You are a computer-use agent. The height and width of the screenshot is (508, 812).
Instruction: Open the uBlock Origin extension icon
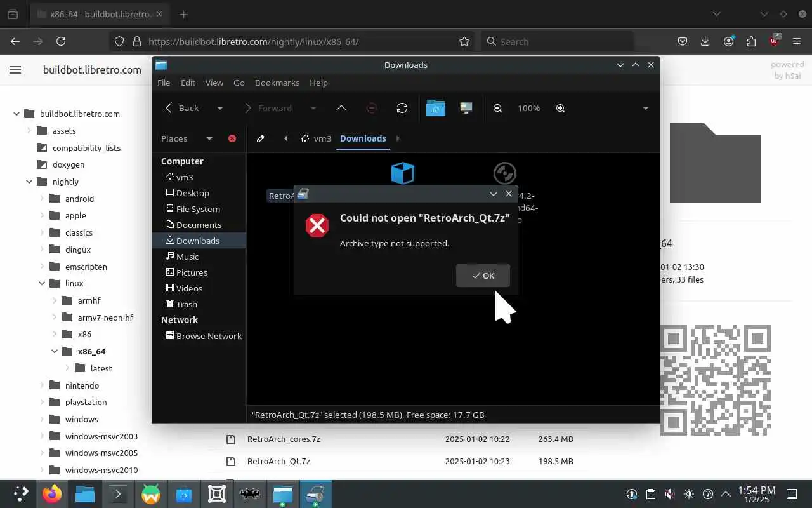coord(774,41)
